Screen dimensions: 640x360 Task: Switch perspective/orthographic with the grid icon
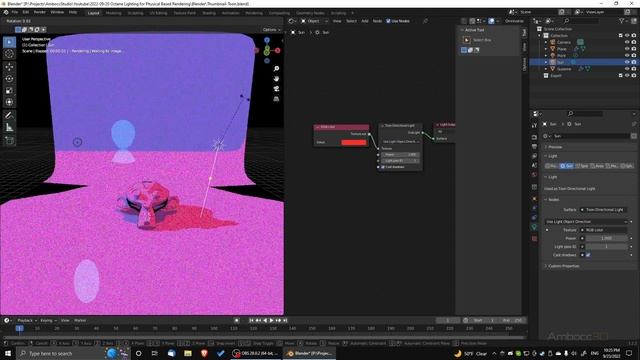coord(276,99)
